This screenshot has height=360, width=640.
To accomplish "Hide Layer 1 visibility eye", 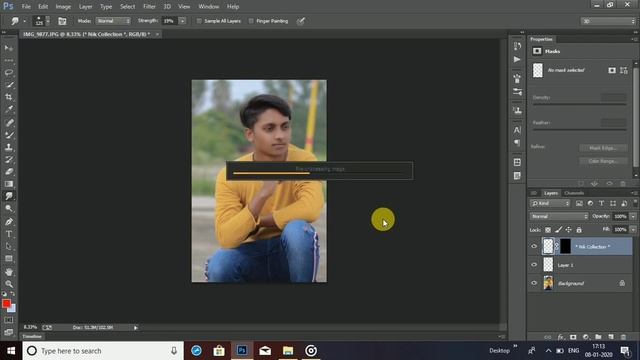I will [x=534, y=265].
